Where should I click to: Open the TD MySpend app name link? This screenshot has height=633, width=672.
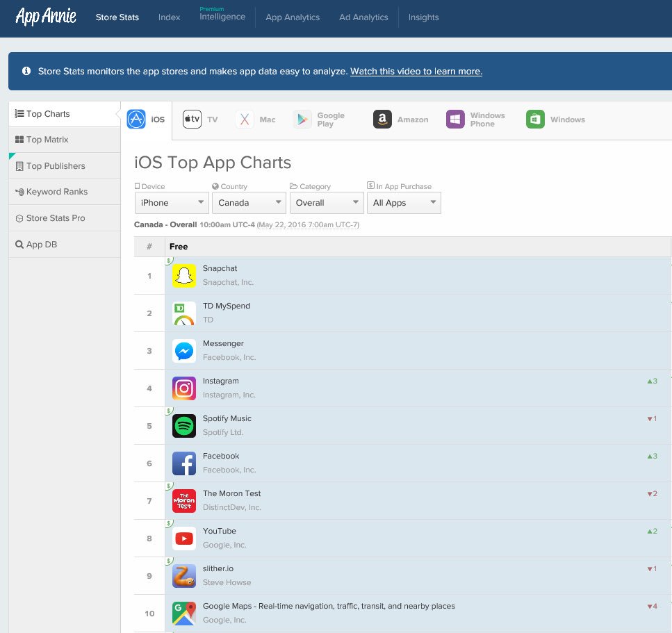click(x=227, y=306)
